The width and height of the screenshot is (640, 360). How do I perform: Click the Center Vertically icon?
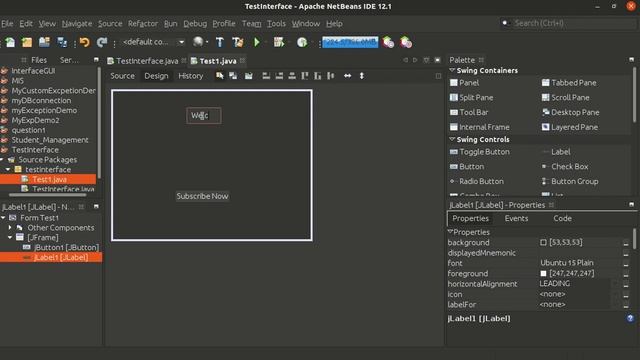pos(331,76)
